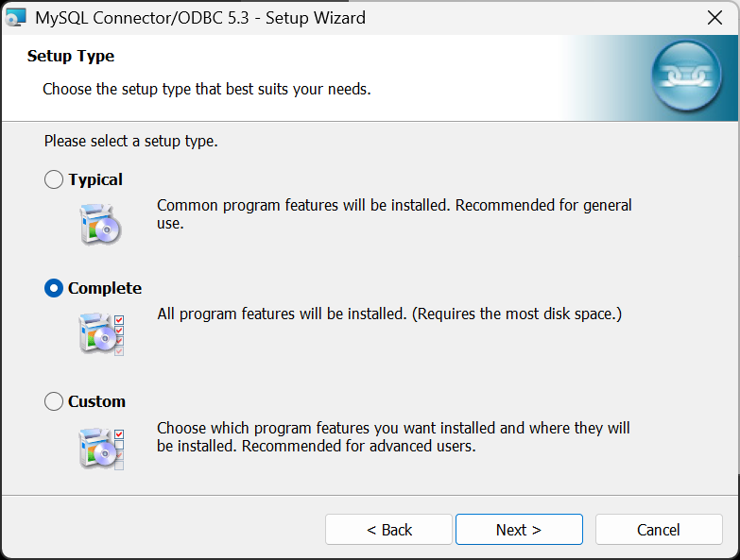Click the "All program features" description text
Image resolution: width=740 pixels, height=560 pixels.
389,314
